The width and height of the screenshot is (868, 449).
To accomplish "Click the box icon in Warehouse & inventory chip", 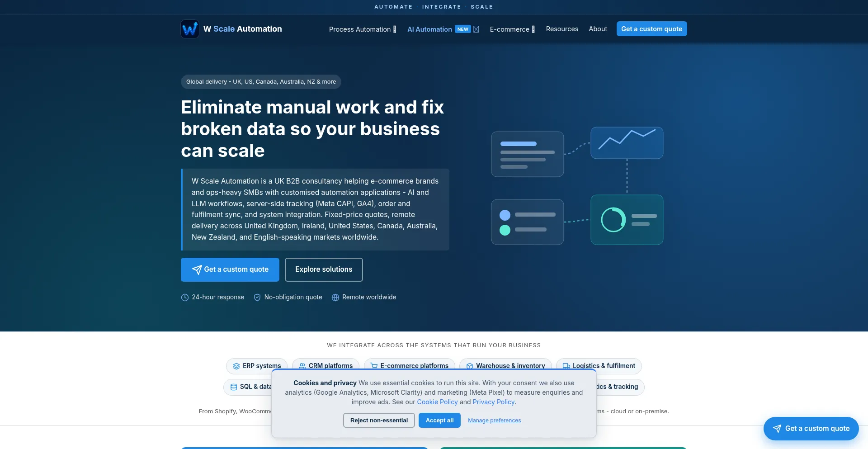I will click(x=470, y=366).
